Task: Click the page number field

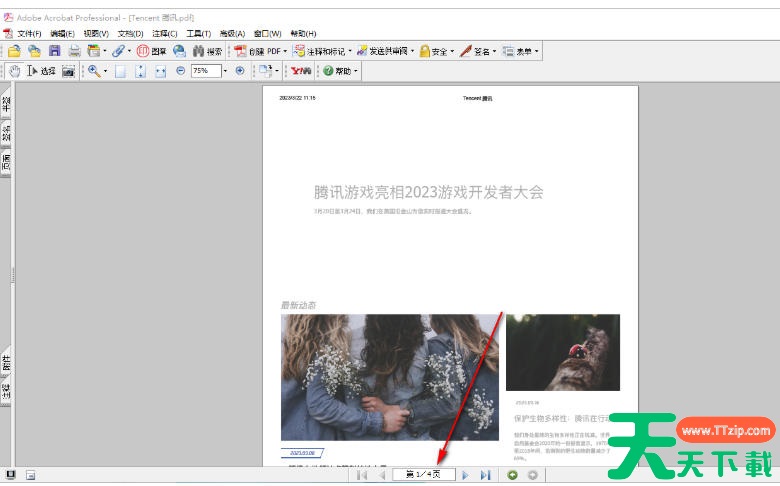Action: pyautogui.click(x=423, y=475)
